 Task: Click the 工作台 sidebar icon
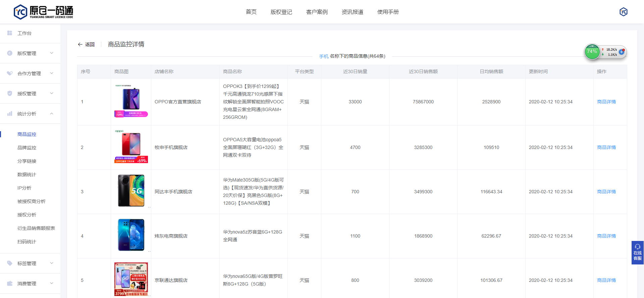pos(10,33)
